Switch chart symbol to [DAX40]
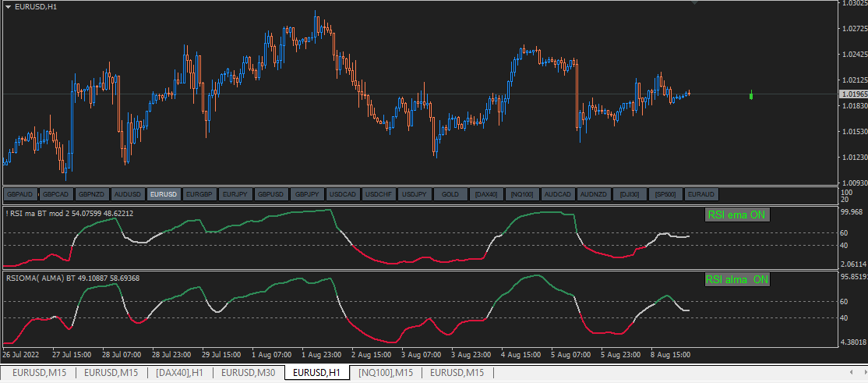The image size is (868, 383). [x=486, y=194]
